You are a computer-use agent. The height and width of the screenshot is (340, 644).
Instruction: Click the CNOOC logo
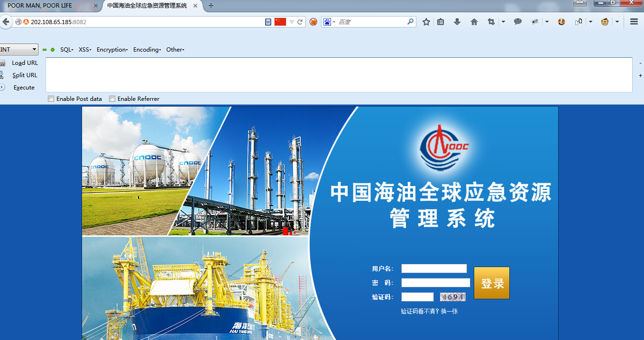click(444, 147)
